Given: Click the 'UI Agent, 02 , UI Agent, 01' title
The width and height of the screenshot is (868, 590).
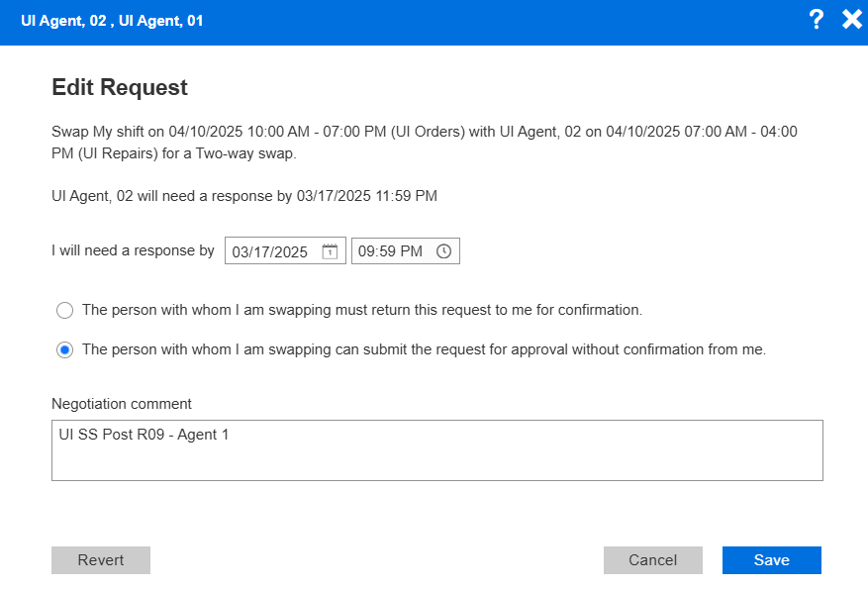Looking at the screenshot, I should tap(112, 20).
